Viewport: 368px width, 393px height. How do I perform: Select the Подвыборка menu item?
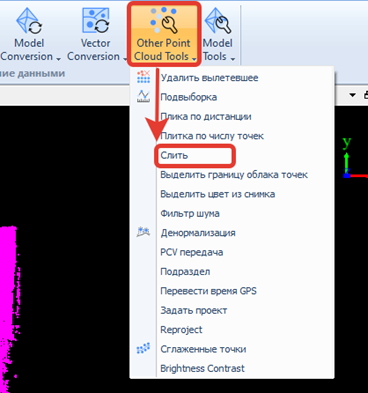point(232,97)
